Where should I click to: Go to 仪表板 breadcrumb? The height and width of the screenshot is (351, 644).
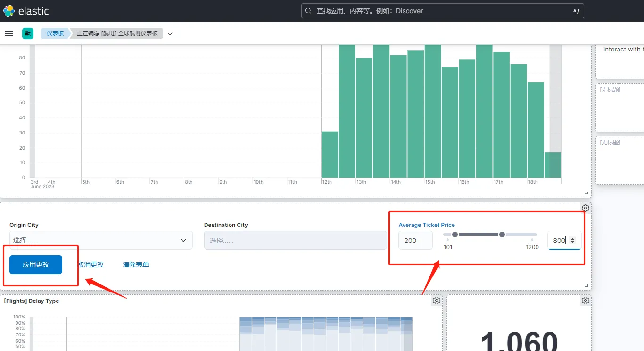point(55,33)
